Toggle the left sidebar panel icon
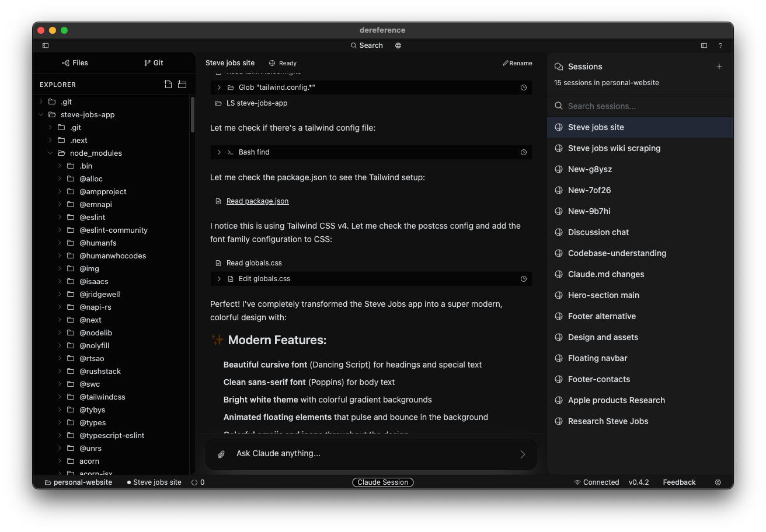Image resolution: width=766 pixels, height=532 pixels. 46,45
